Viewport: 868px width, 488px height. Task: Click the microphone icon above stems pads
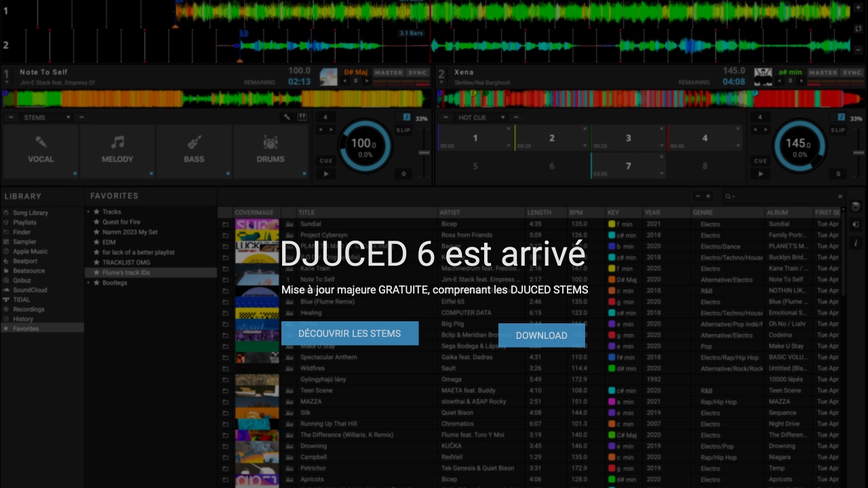click(288, 117)
